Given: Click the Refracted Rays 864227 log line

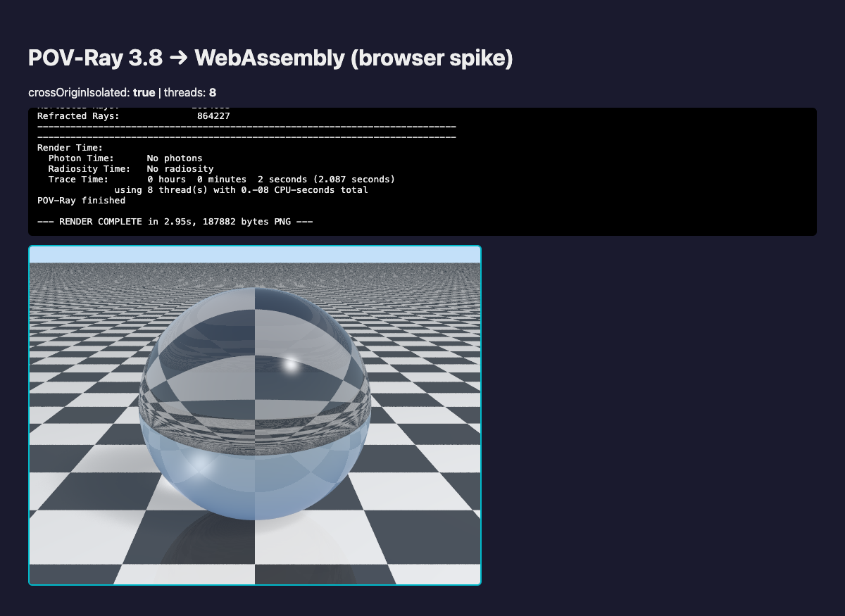Looking at the screenshot, I should tap(134, 115).
